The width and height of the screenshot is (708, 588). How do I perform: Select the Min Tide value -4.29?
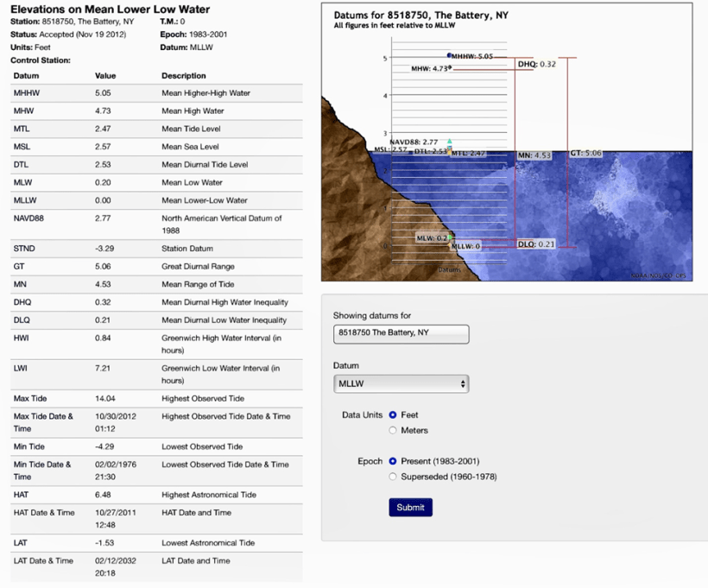104,446
